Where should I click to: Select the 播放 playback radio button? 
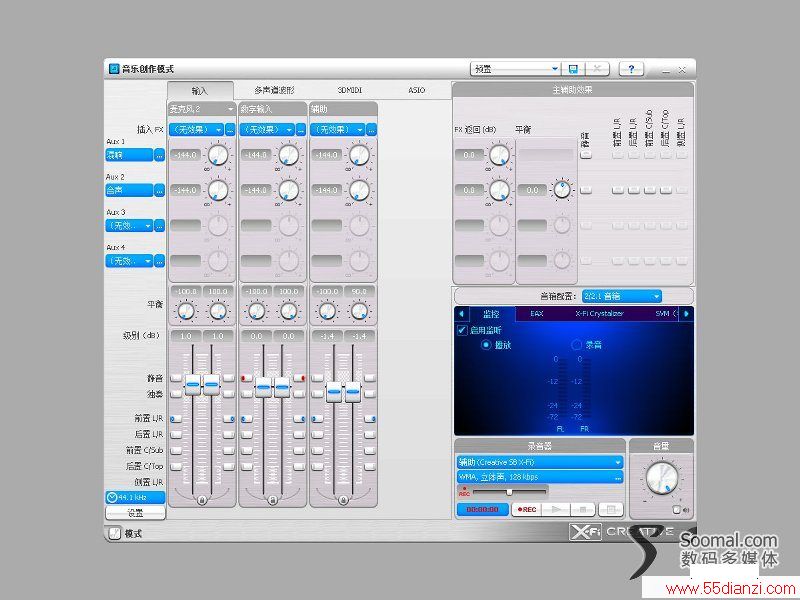pyautogui.click(x=486, y=345)
